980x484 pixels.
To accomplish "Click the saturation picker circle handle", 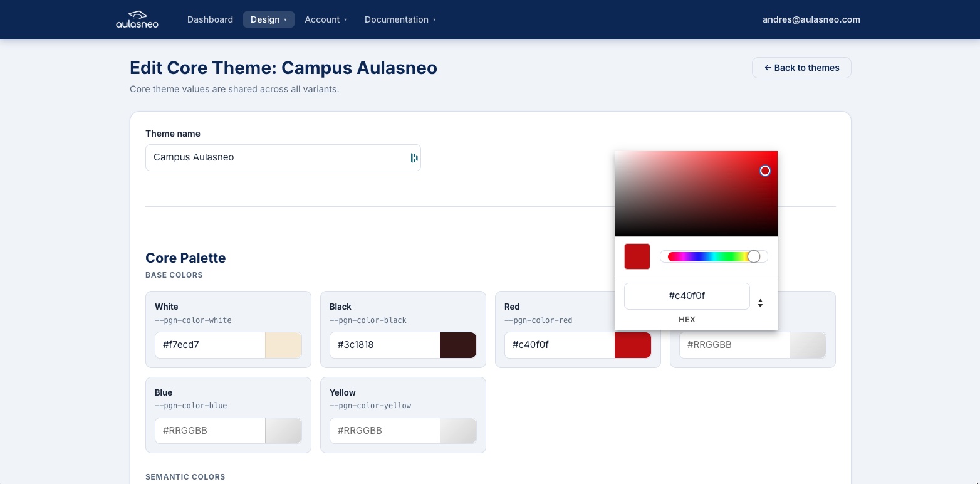I will [765, 171].
